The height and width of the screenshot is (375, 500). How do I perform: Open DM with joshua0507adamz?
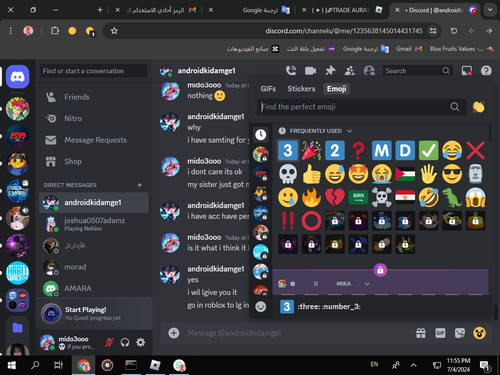(93, 224)
